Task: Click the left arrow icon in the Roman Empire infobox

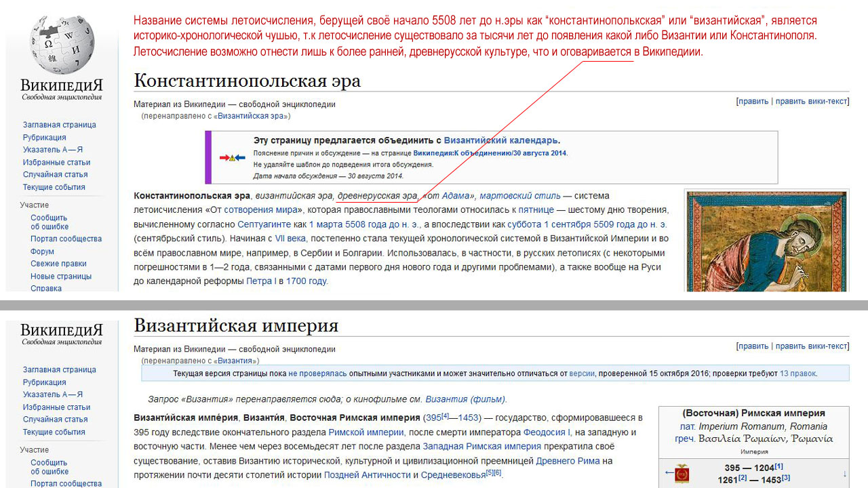Action: tap(669, 472)
